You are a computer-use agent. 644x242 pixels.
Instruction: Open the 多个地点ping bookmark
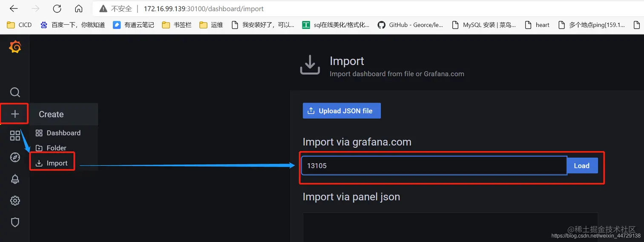coord(592,25)
